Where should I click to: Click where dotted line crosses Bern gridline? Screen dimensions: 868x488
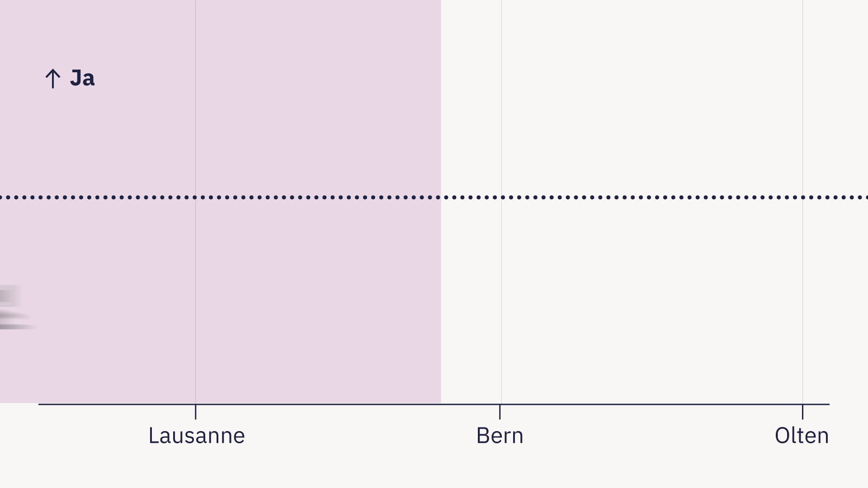501,197
